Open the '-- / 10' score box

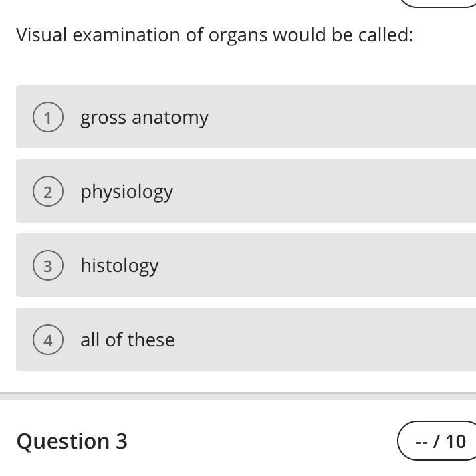coord(438,441)
